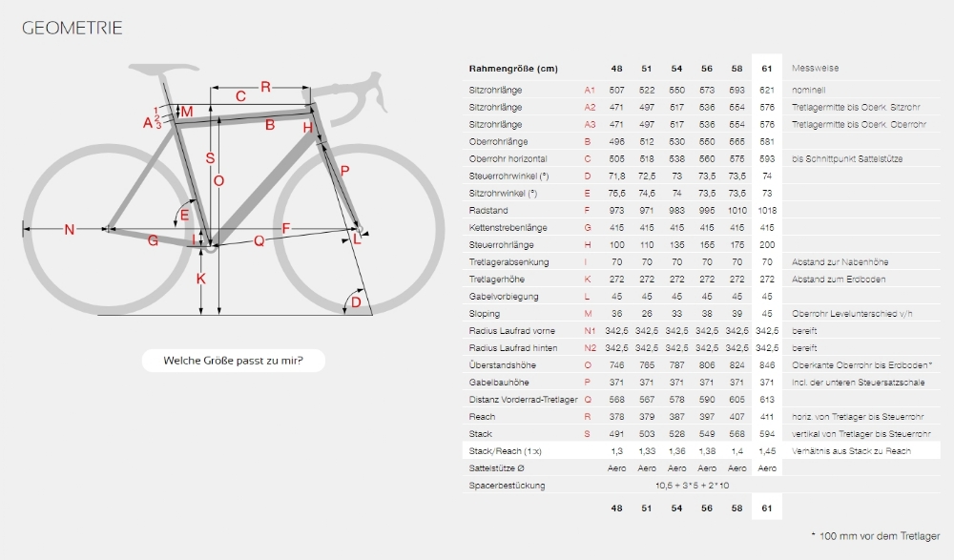Select frame size 56 column header
954x560 pixels.
pos(706,69)
